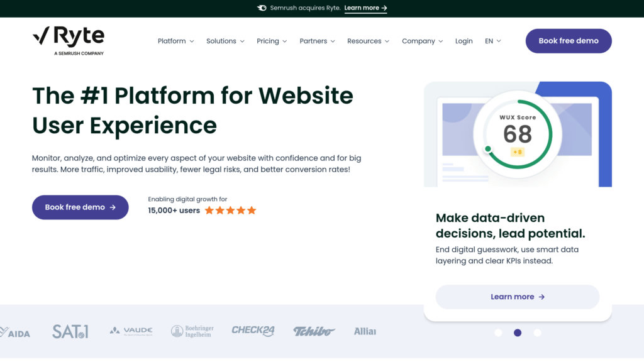Select the active middle carousel dot
The height and width of the screenshot is (362, 644).
518,333
